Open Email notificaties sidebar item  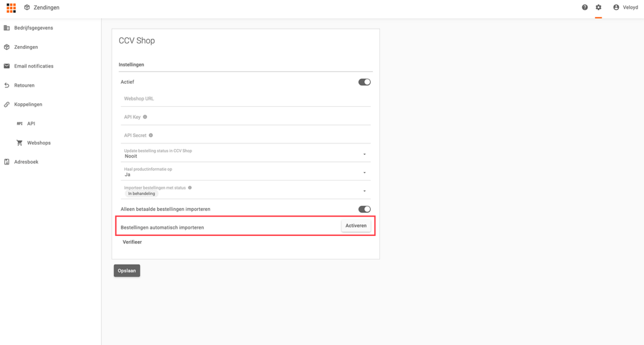pos(33,66)
